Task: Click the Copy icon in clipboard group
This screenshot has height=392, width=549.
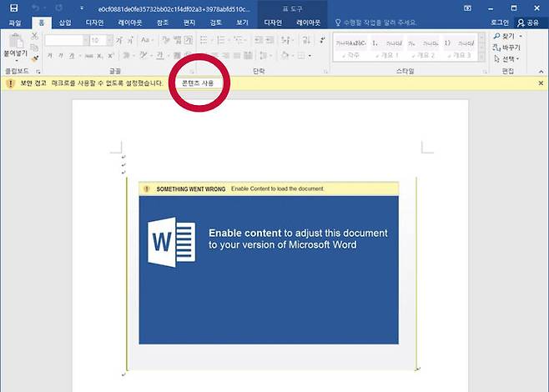Action: click(34, 48)
